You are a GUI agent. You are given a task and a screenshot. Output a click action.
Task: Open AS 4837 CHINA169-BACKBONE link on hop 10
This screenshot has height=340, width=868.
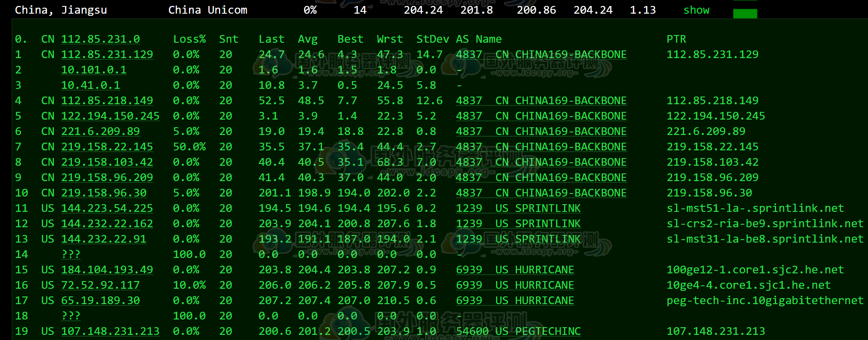(541, 193)
